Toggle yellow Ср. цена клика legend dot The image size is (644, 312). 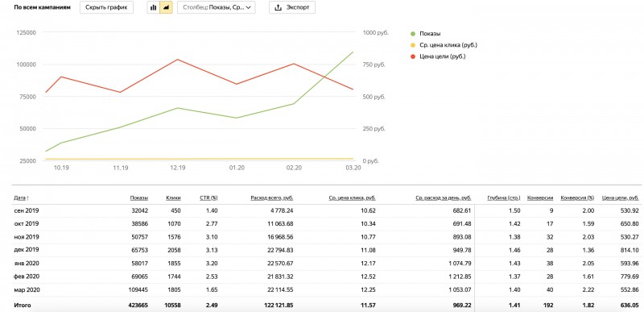[413, 45]
